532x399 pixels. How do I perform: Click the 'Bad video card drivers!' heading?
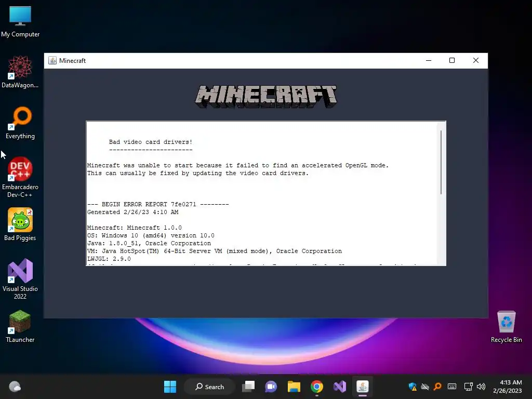click(151, 142)
